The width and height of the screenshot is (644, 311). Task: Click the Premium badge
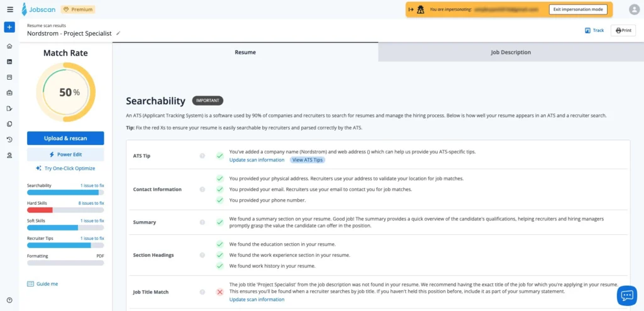coord(78,9)
